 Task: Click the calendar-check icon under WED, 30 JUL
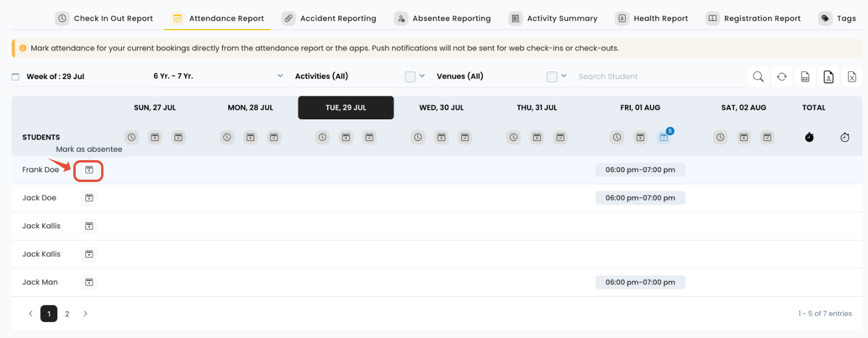[465, 137]
